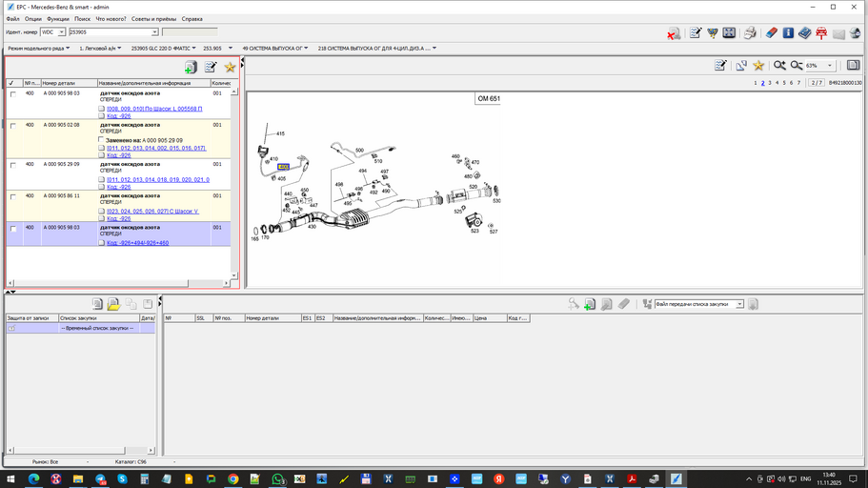Click the star icon above parts list
Viewport: 868px width, 488px height.
click(230, 68)
